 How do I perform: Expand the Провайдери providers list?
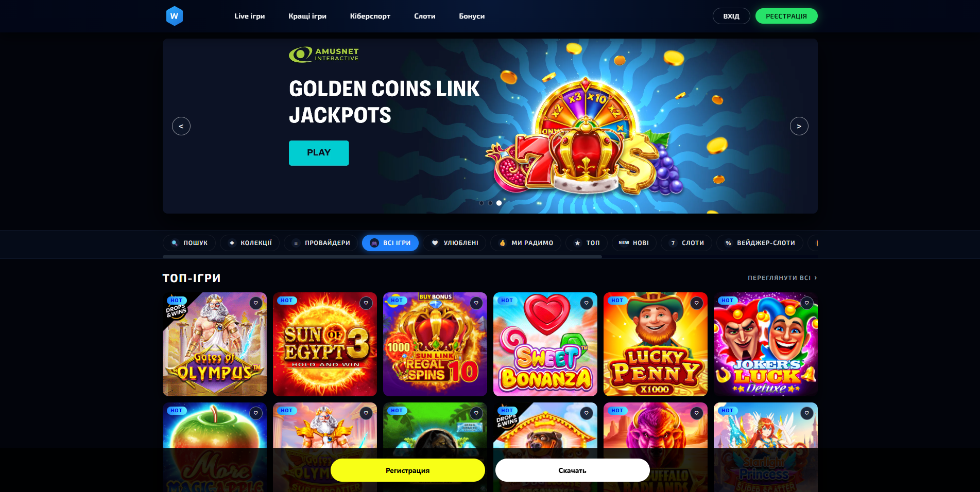click(321, 243)
